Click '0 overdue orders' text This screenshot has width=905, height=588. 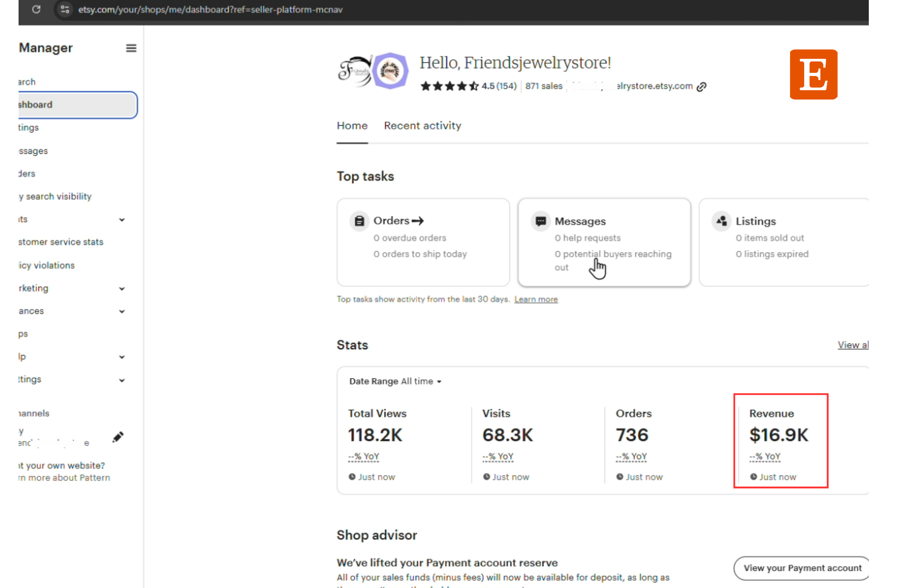tap(410, 238)
